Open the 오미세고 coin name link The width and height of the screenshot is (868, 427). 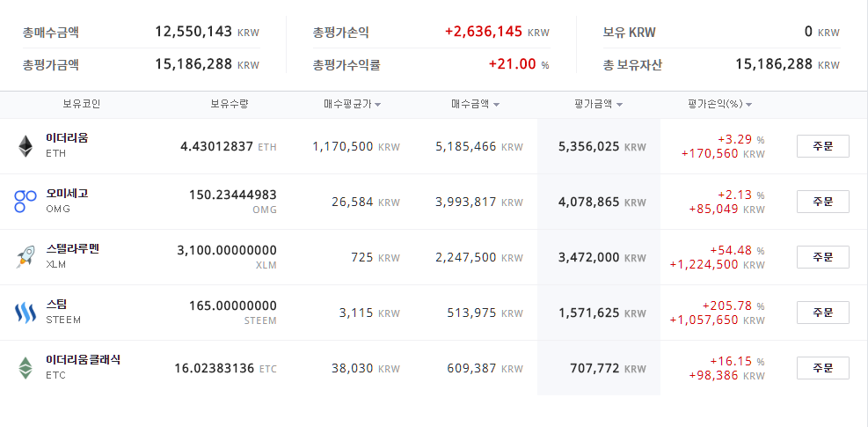pos(68,194)
